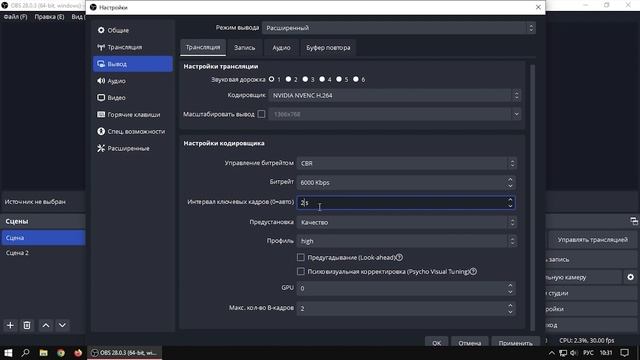This screenshot has height=360, width=640.
Task: Click the Интервал ключевых кадров input field
Action: [406, 202]
